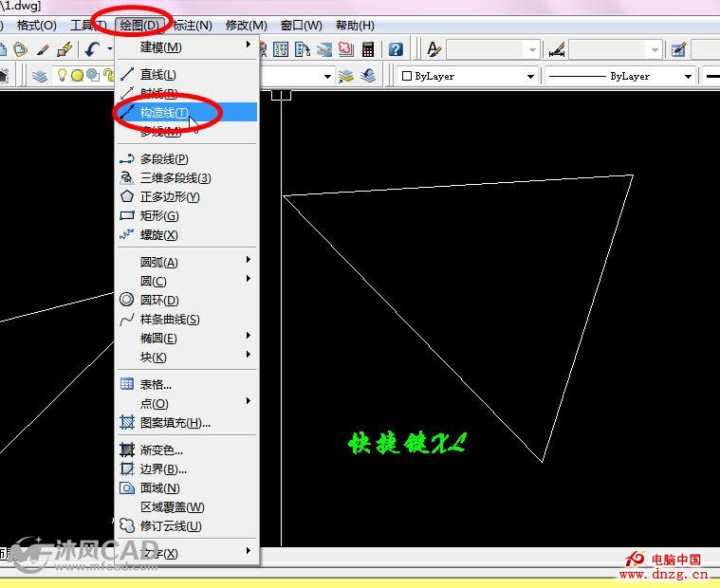This screenshot has height=588, width=720.
Task: Select 矩形(G) rectangle command
Action: point(187,215)
